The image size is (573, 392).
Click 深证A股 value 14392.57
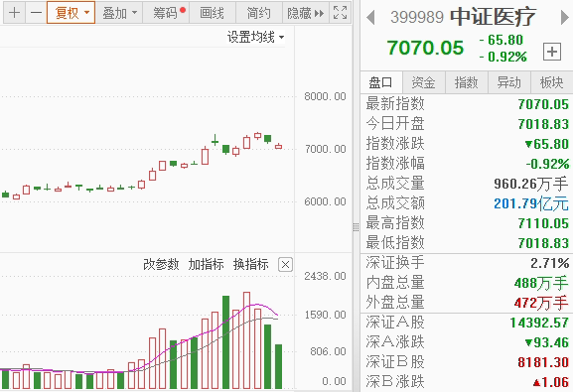coord(539,323)
